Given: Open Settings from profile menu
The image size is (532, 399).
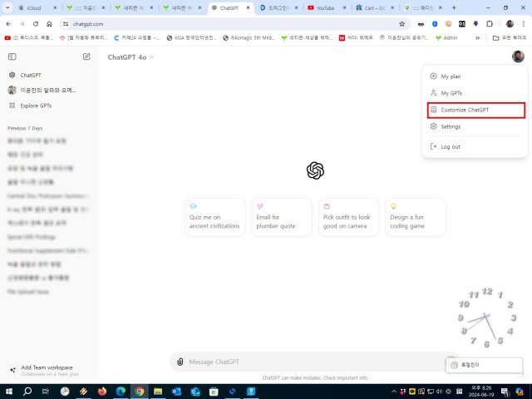Looking at the screenshot, I should pyautogui.click(x=475, y=126).
